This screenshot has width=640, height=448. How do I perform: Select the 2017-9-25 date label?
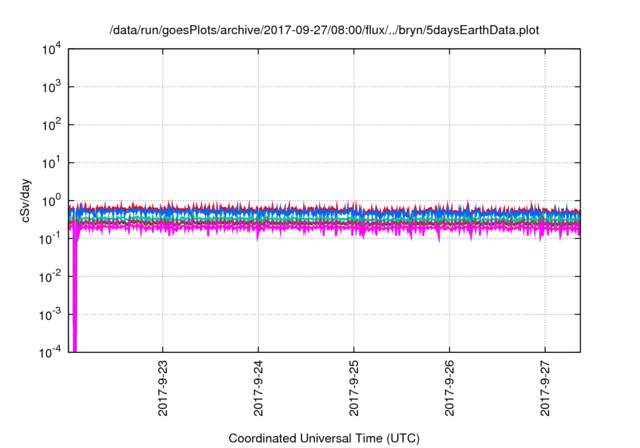click(x=354, y=388)
